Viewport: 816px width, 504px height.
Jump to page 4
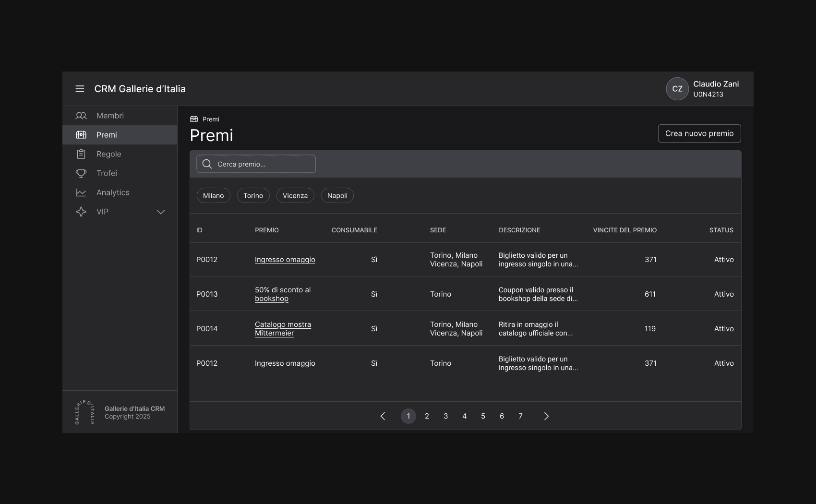tap(465, 416)
